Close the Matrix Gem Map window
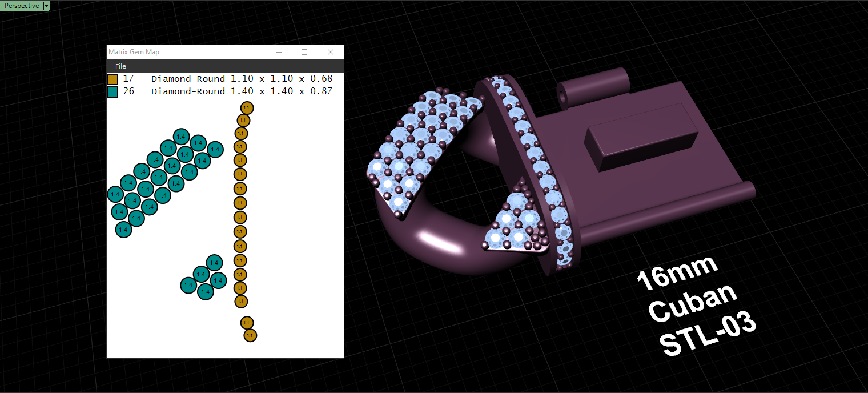 (331, 52)
